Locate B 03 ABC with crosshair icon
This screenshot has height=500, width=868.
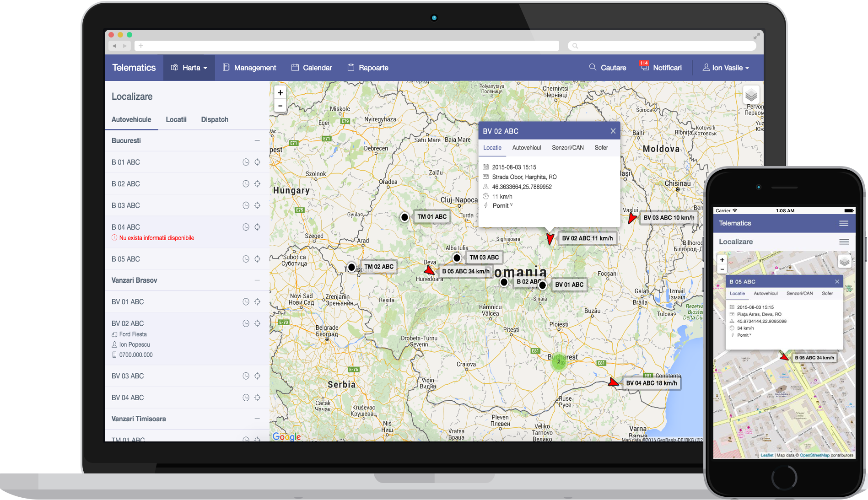click(x=257, y=205)
